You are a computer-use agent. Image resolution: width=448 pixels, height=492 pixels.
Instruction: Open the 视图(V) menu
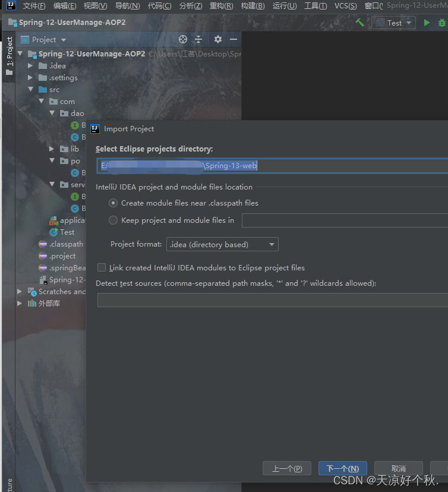point(96,6)
